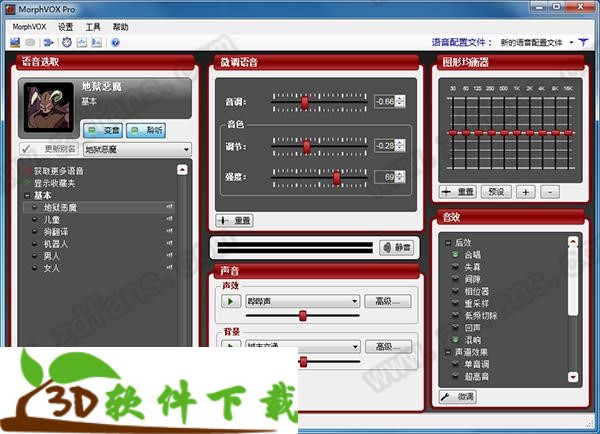The image size is (600, 434).
Task: Open the voice profile dropdown arrow
Action: click(x=571, y=42)
